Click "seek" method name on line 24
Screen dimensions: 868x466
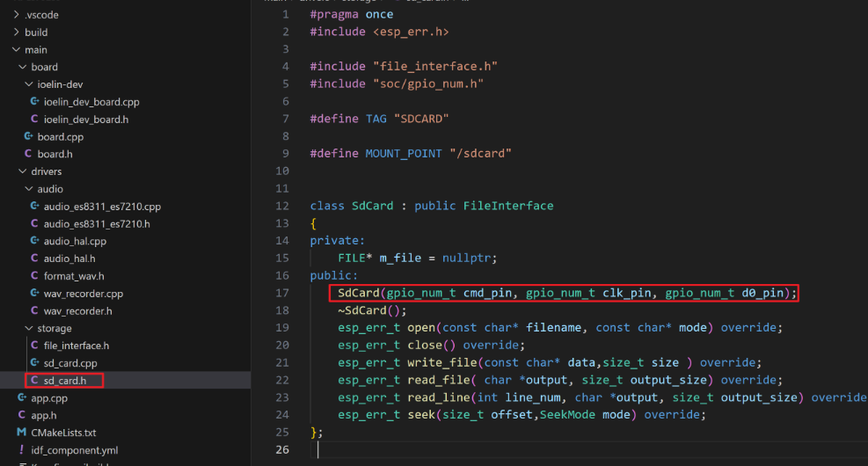click(421, 414)
